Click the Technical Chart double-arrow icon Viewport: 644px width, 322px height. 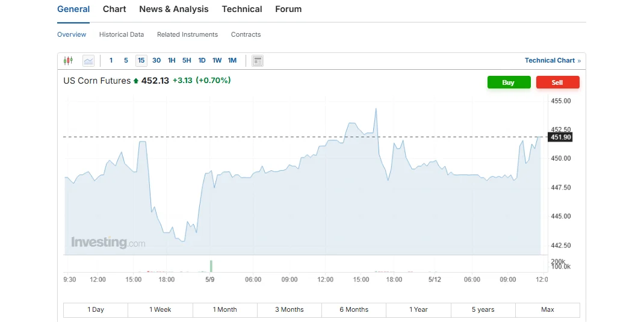579,61
